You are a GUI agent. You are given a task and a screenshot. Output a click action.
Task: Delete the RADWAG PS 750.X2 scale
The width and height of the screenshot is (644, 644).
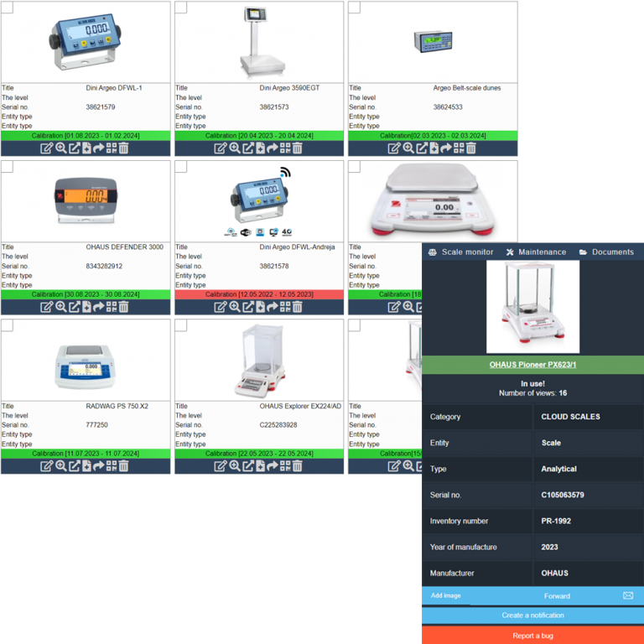[x=123, y=465]
